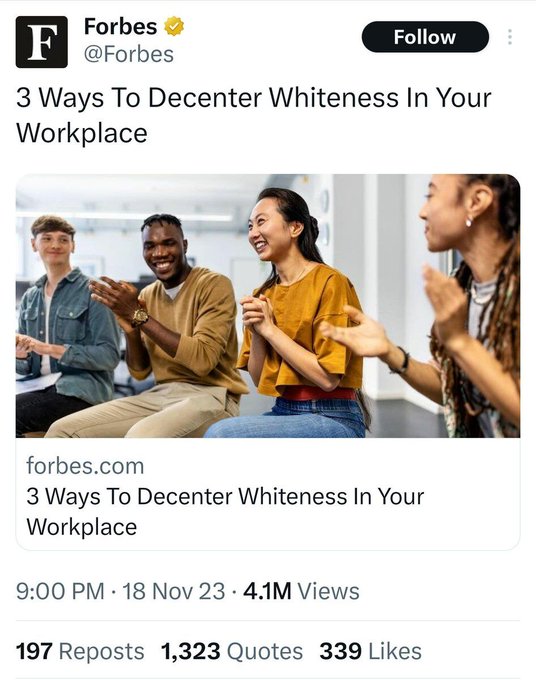The image size is (536, 680).
Task: Open the Forbes display name link
Action: click(121, 26)
